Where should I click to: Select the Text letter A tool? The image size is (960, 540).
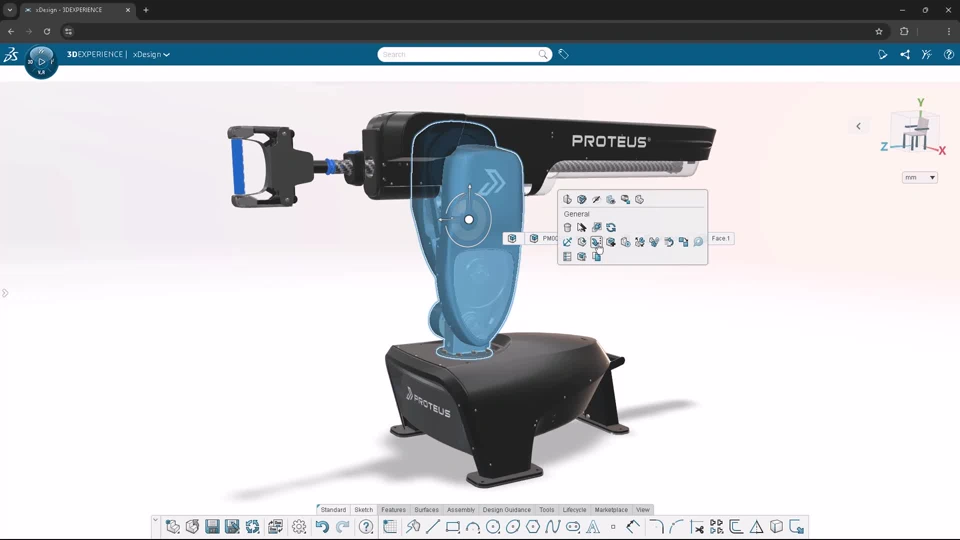[x=593, y=527]
